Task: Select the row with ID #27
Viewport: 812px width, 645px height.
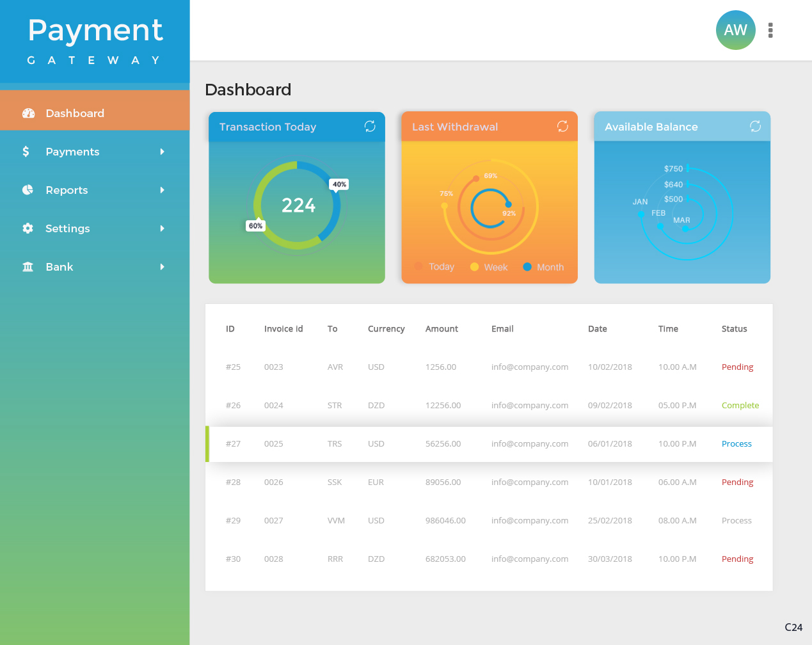Action: pyautogui.click(x=489, y=444)
